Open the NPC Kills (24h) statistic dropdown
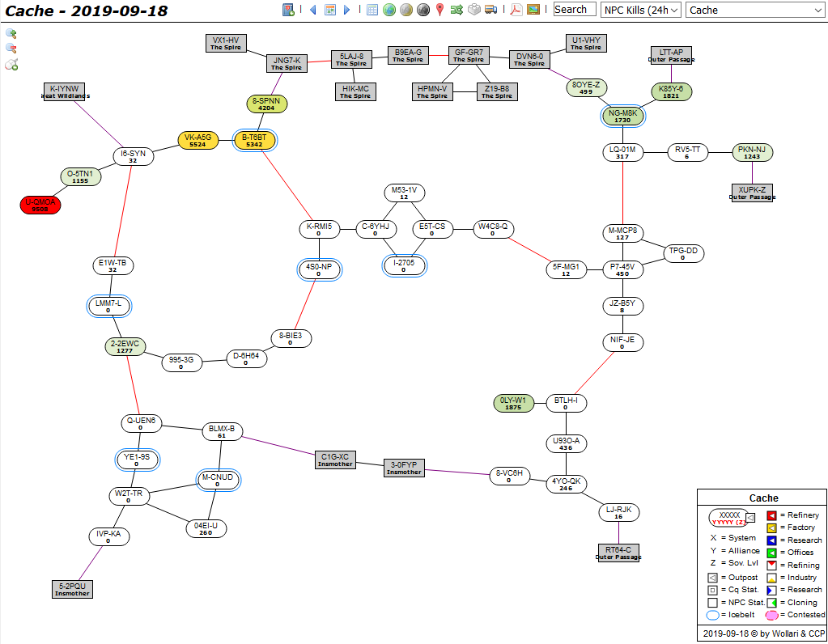 [640, 10]
